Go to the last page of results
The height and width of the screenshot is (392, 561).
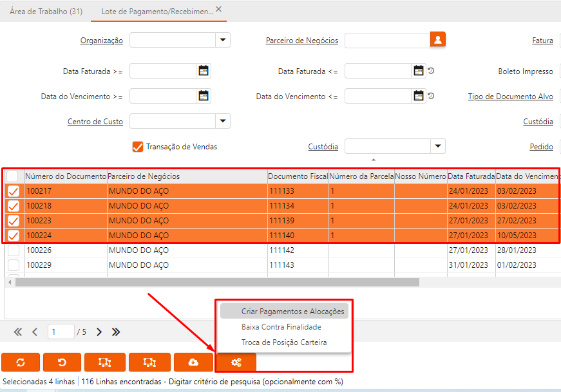click(116, 332)
